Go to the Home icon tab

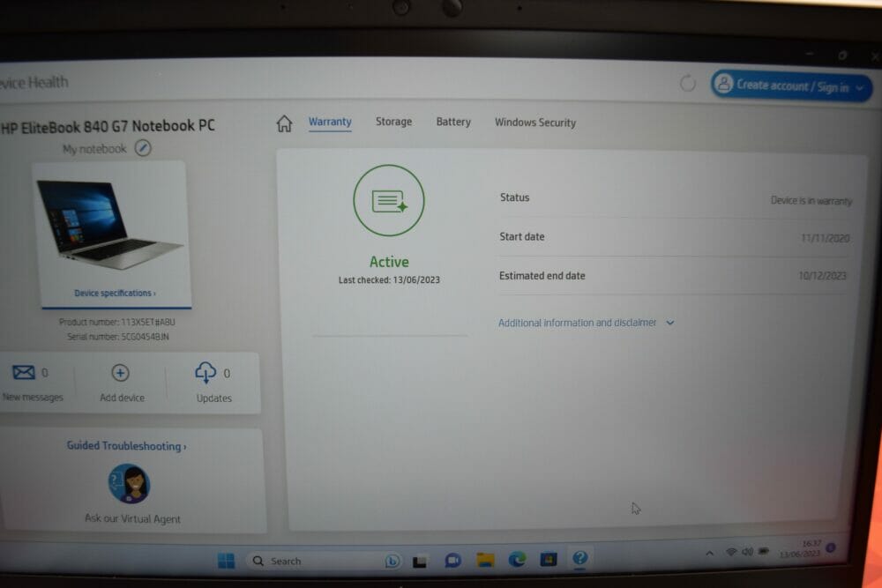click(284, 123)
